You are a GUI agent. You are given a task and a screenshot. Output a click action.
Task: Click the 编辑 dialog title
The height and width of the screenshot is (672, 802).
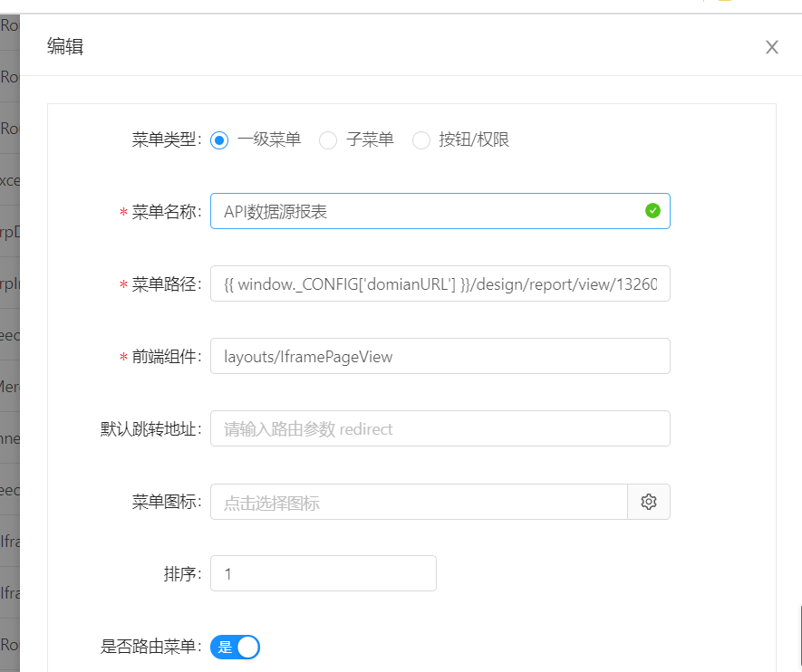tap(65, 46)
